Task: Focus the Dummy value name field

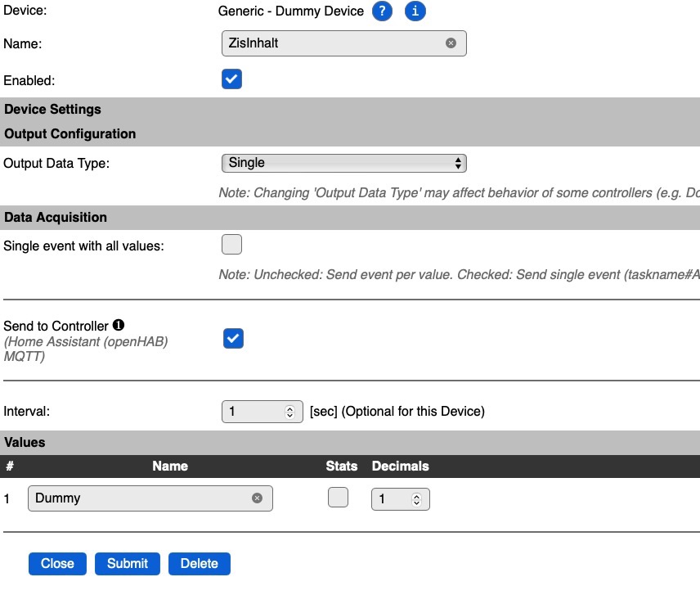Action: [150, 498]
